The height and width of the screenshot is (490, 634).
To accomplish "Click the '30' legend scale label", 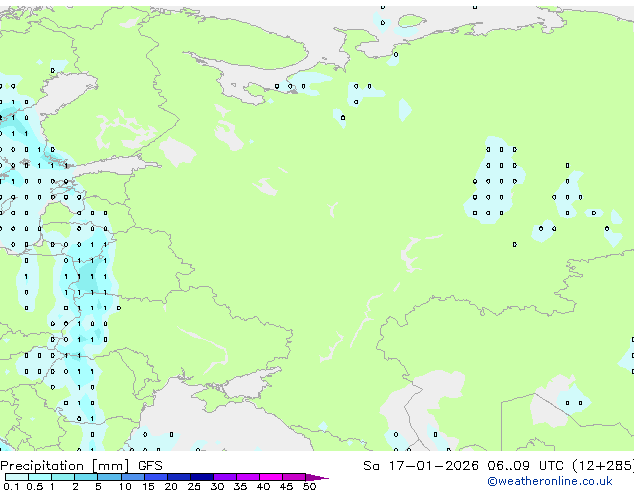I will pyautogui.click(x=217, y=486).
